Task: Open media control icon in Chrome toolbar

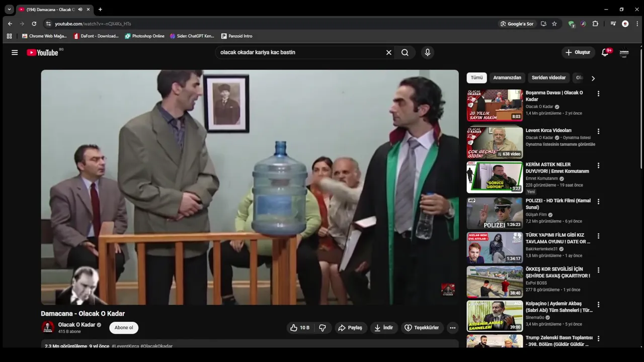Action: coord(613,24)
